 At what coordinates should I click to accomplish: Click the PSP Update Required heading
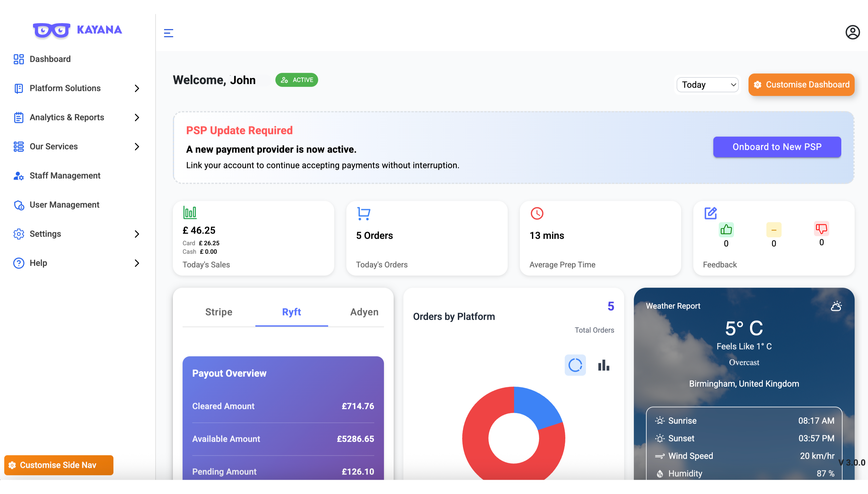coord(239,130)
